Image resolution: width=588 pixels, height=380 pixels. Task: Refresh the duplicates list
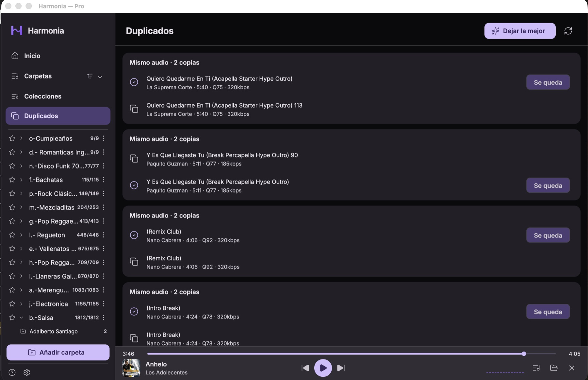568,31
